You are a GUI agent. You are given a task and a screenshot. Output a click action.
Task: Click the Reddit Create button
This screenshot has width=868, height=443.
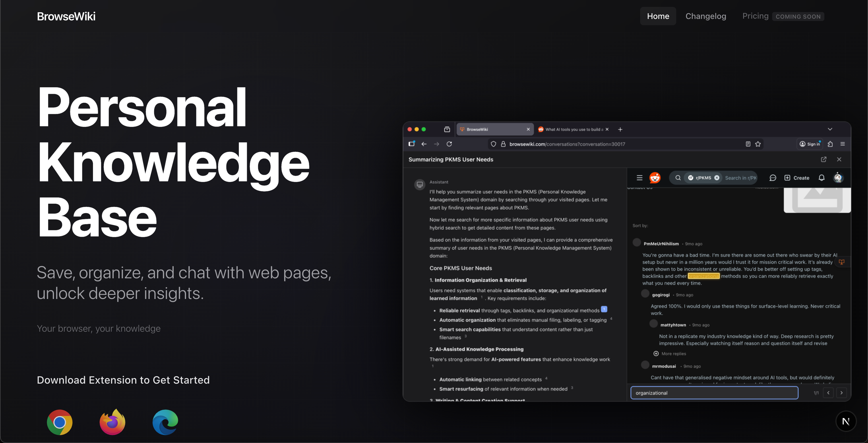[x=797, y=178]
